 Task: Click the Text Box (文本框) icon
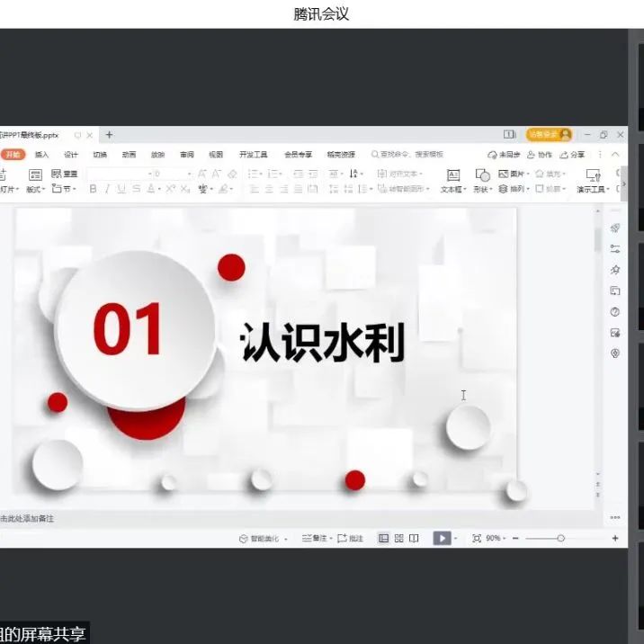pos(452,175)
